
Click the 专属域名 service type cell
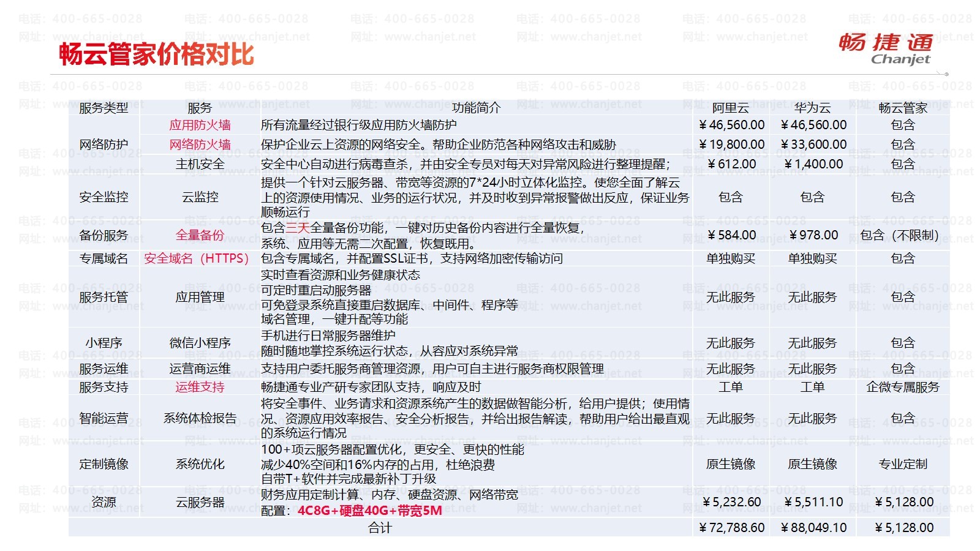coord(104,259)
